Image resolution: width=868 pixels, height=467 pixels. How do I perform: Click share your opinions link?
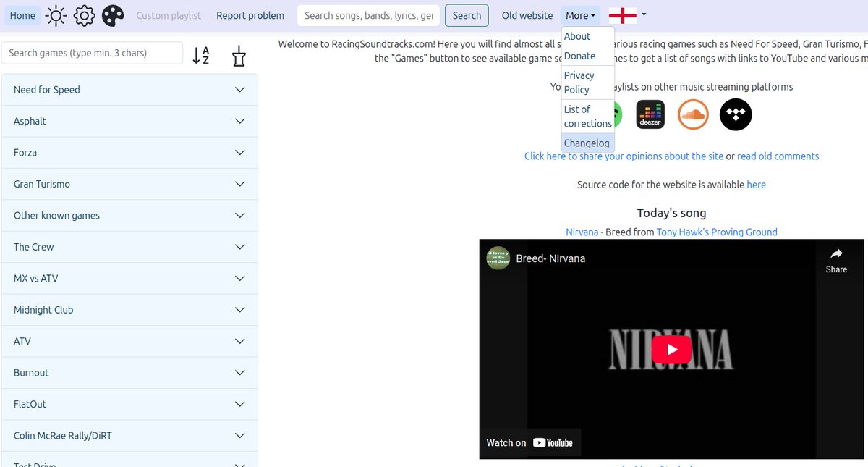pos(624,156)
